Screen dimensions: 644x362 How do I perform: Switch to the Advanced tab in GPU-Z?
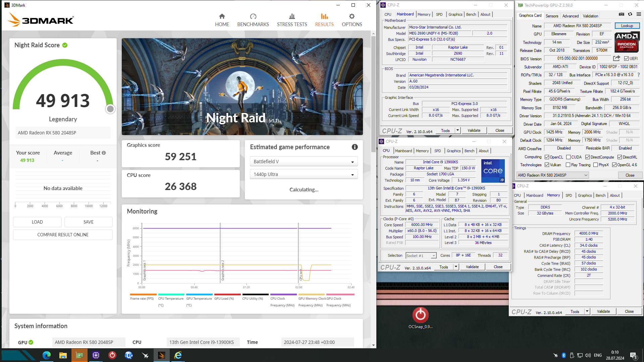click(571, 16)
